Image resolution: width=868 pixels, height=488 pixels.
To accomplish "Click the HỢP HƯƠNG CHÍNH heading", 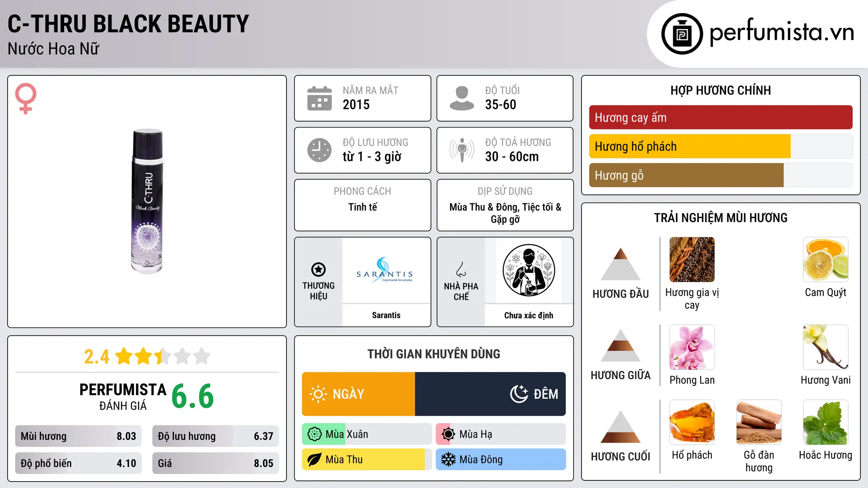I will click(x=721, y=90).
